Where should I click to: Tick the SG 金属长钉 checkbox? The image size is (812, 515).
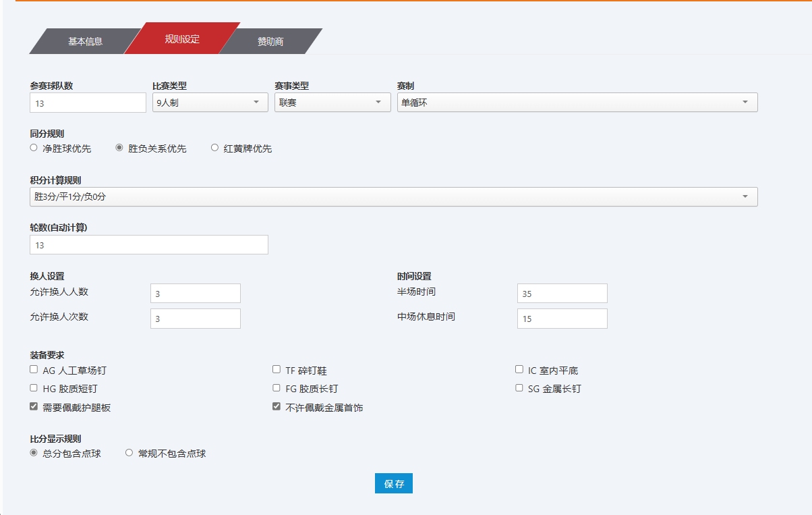click(x=519, y=388)
